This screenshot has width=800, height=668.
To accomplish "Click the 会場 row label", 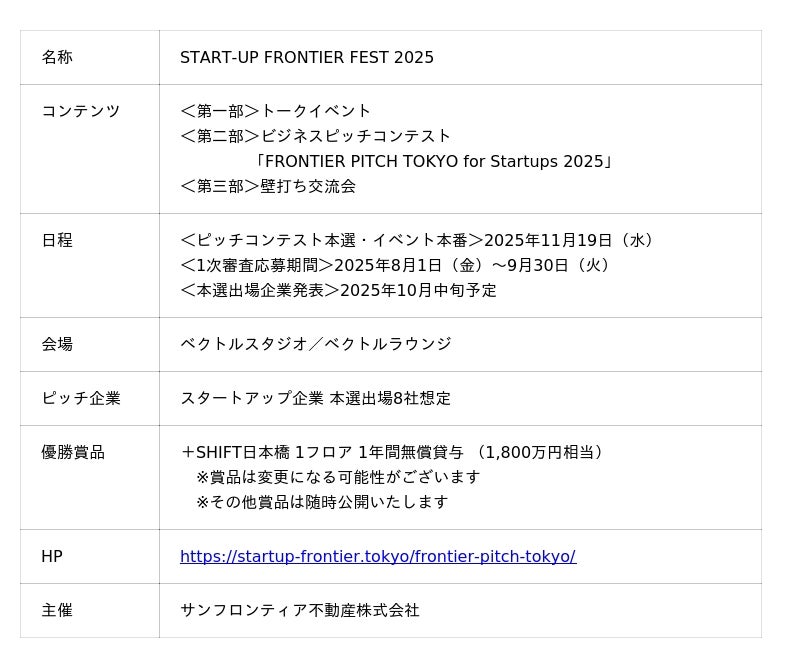I will (57, 344).
